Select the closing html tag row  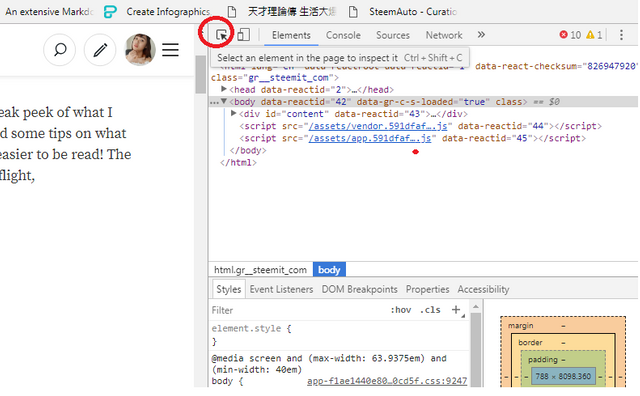coord(238,162)
